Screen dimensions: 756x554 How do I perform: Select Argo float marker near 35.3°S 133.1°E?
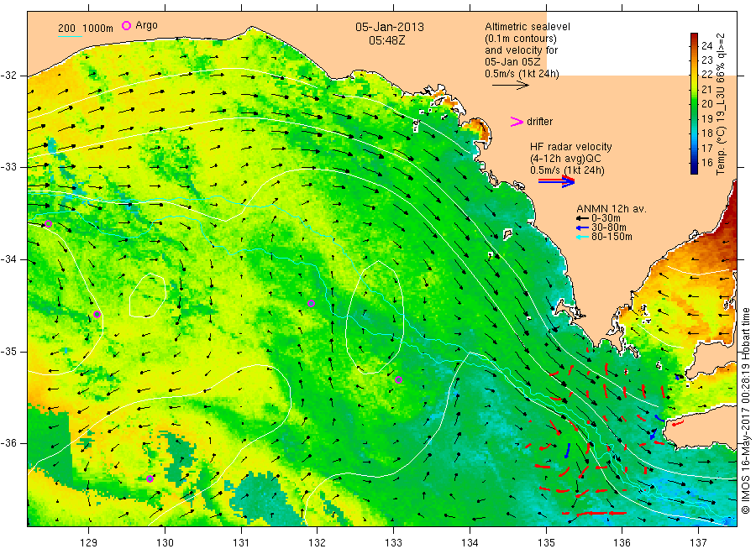(x=398, y=379)
